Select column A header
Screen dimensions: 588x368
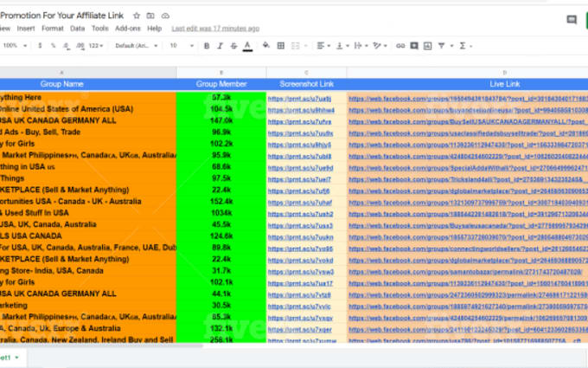point(88,73)
